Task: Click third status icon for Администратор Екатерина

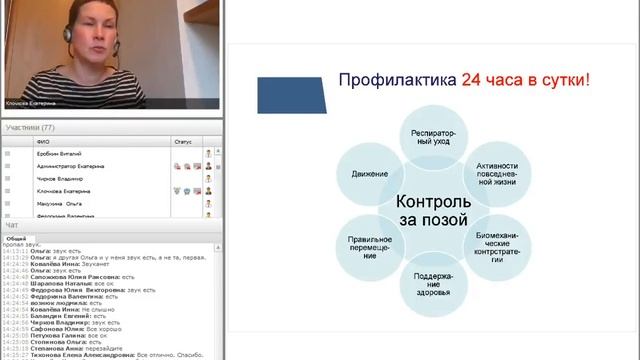Action: click(197, 166)
